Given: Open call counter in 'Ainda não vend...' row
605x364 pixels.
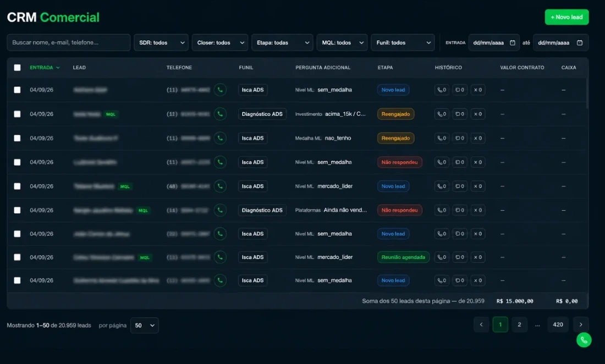Looking at the screenshot, I should (x=442, y=210).
